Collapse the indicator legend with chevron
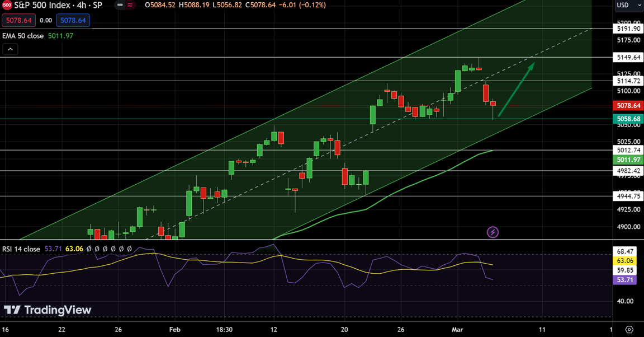This screenshot has height=337, width=644. click(10, 49)
